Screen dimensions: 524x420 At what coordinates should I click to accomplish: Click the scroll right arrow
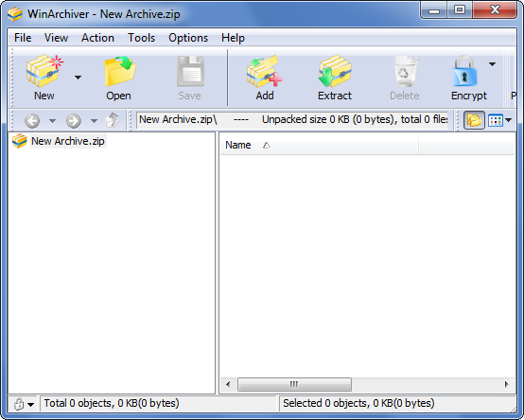click(507, 384)
